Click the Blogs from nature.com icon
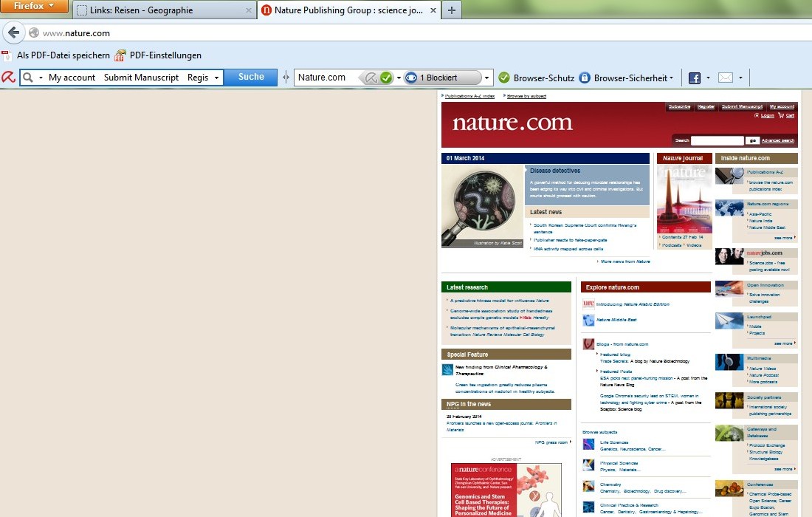This screenshot has height=517, width=812. click(x=588, y=344)
